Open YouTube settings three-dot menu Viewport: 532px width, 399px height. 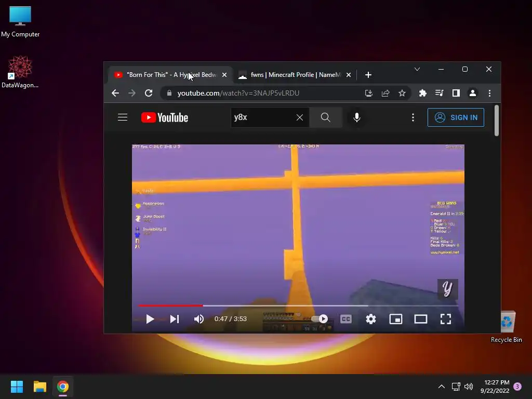413,117
